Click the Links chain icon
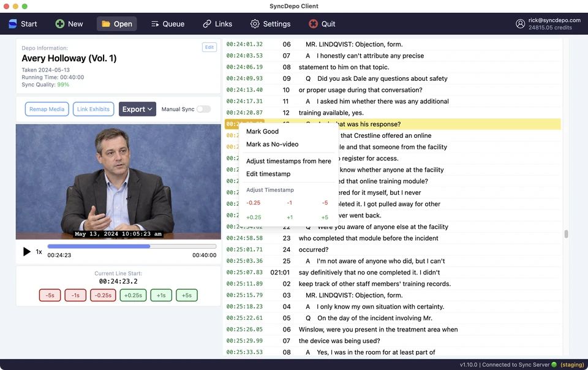The height and width of the screenshot is (370, 588). (x=207, y=24)
